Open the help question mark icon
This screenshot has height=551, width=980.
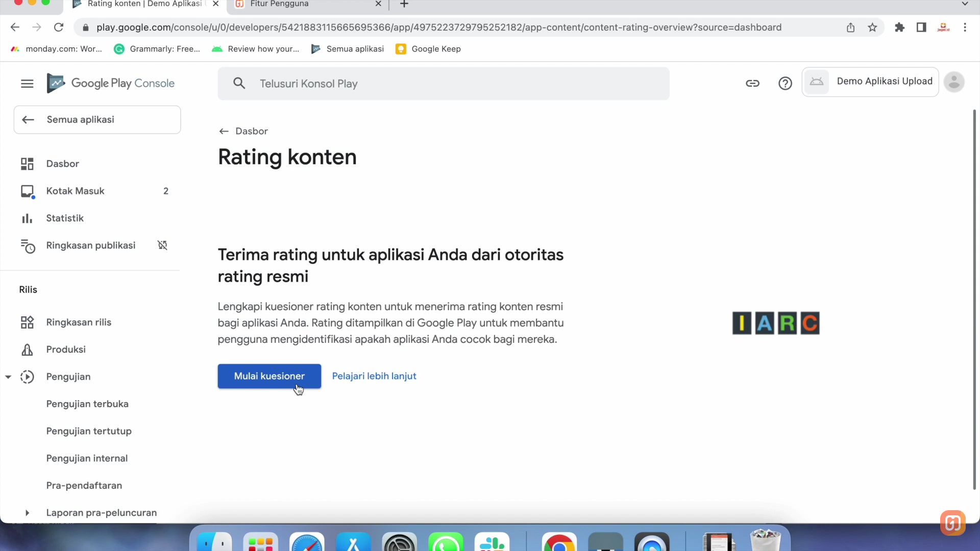(785, 83)
